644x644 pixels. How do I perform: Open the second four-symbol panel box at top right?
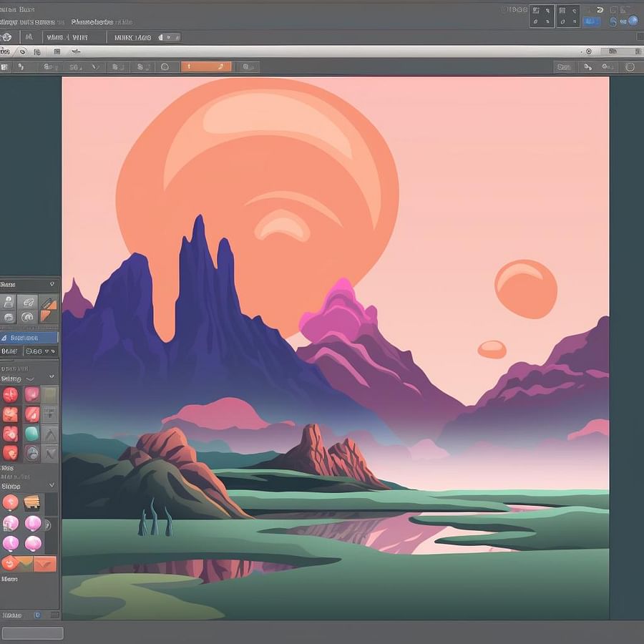point(568,16)
